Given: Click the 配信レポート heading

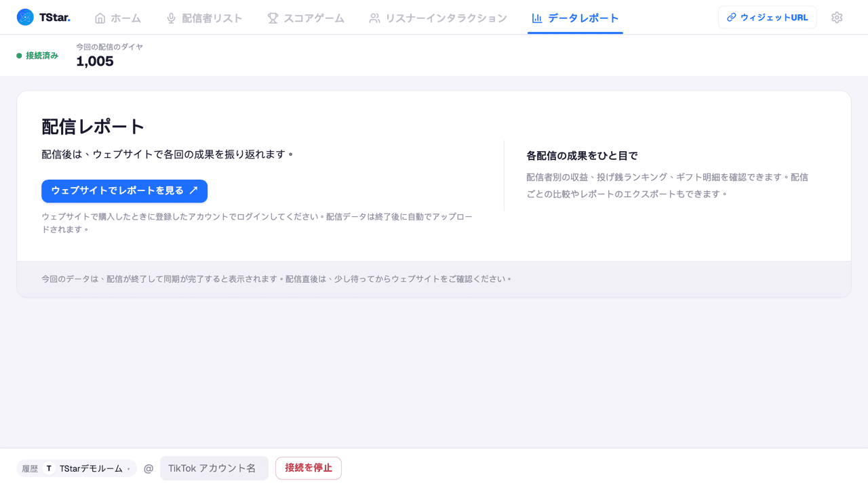Looking at the screenshot, I should (x=94, y=127).
